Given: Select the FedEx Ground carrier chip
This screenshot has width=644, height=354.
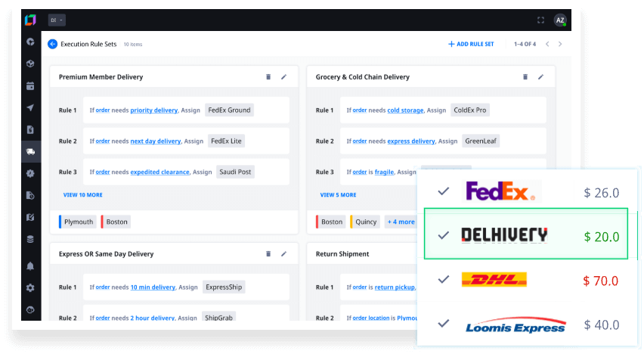Looking at the screenshot, I should click(229, 110).
